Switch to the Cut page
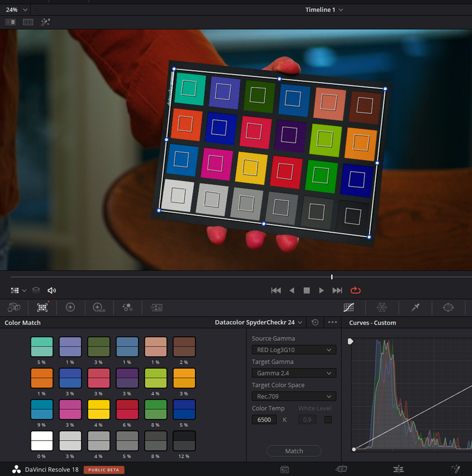The width and height of the screenshot is (472, 476). [x=342, y=469]
